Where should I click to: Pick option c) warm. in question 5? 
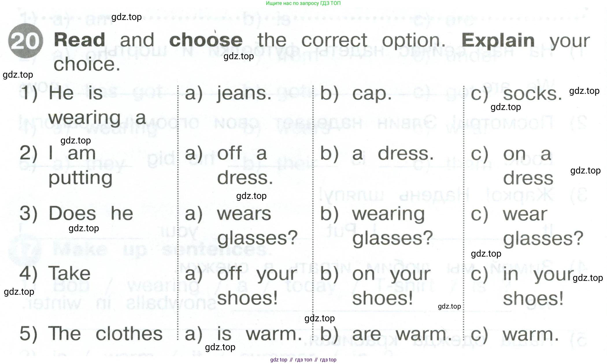tap(515, 335)
